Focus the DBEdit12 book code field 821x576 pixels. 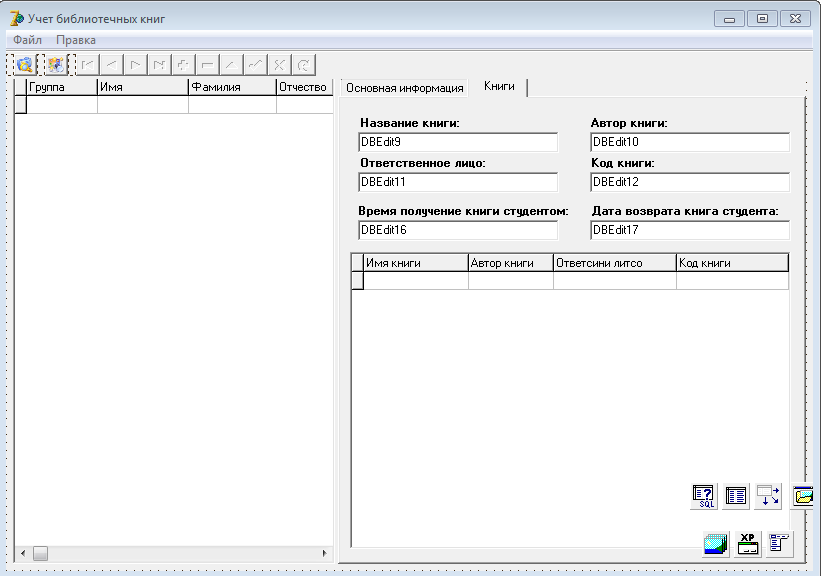coord(690,182)
